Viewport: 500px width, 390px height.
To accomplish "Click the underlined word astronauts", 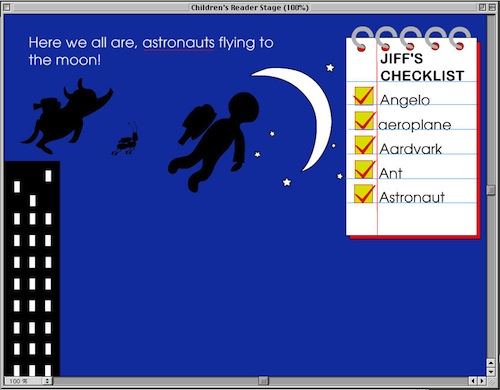I will coord(178,43).
